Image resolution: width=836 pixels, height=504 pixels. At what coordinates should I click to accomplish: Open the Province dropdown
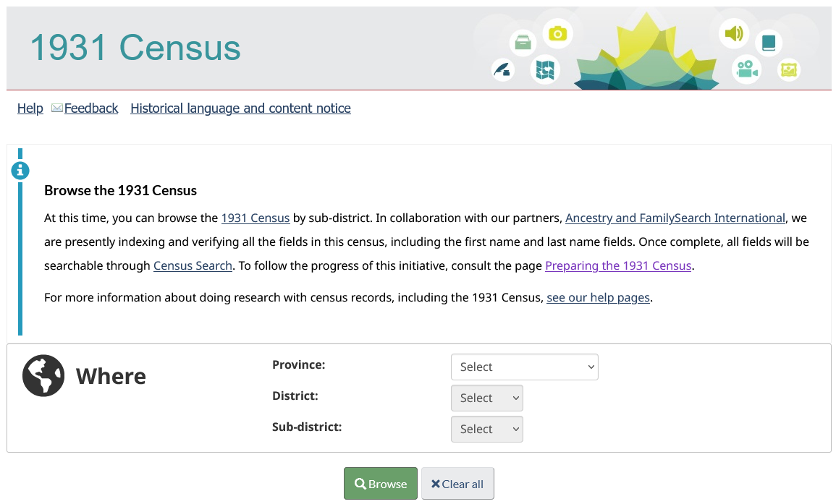[524, 367]
